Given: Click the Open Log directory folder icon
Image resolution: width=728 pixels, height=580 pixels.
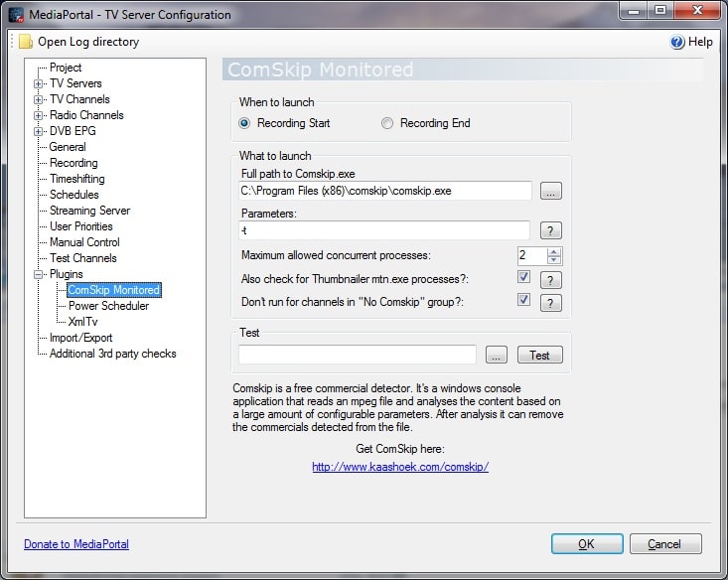Looking at the screenshot, I should pos(26,42).
